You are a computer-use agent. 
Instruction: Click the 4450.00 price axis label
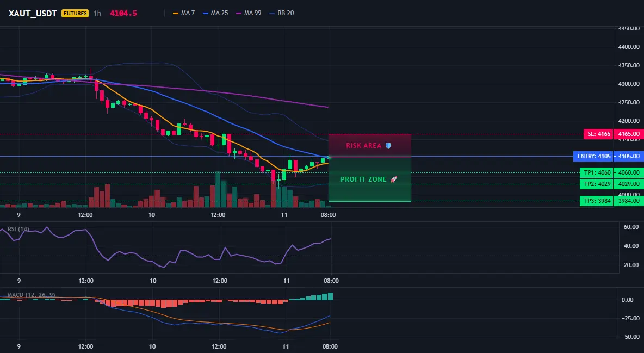[x=629, y=29]
